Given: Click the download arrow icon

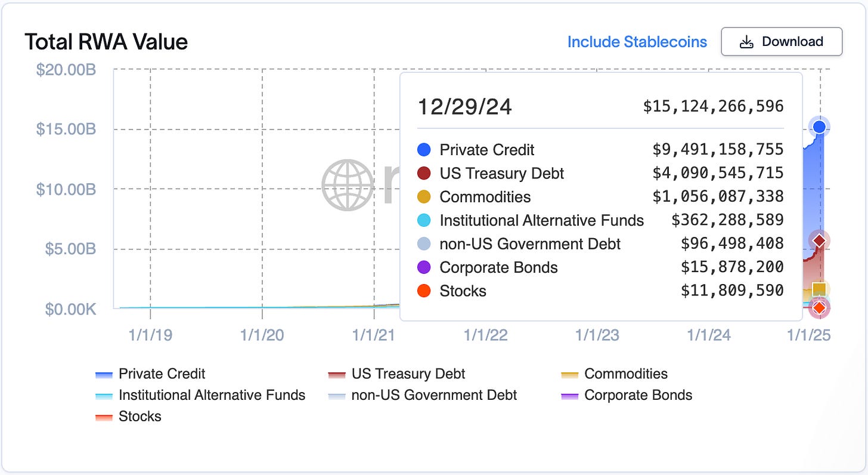Looking at the screenshot, I should (746, 42).
